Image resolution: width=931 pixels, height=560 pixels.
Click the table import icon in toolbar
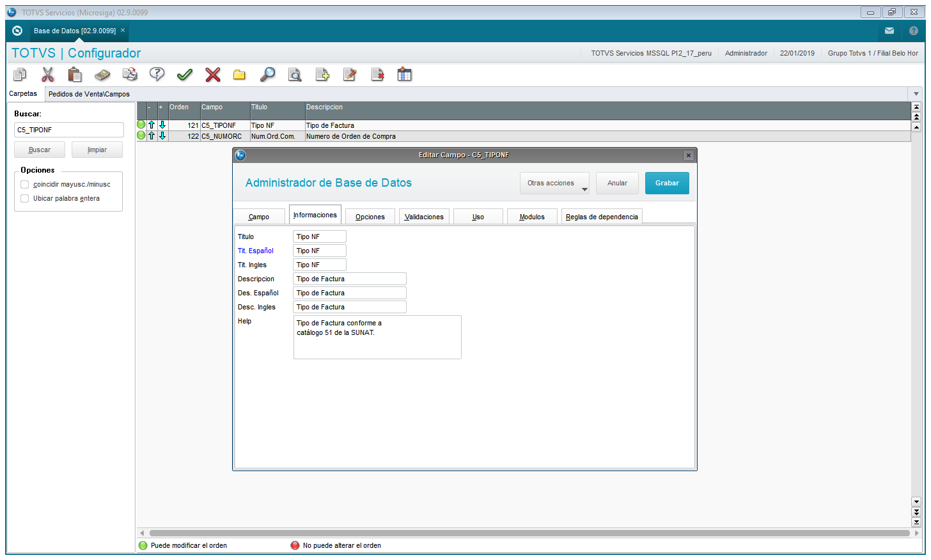click(405, 75)
